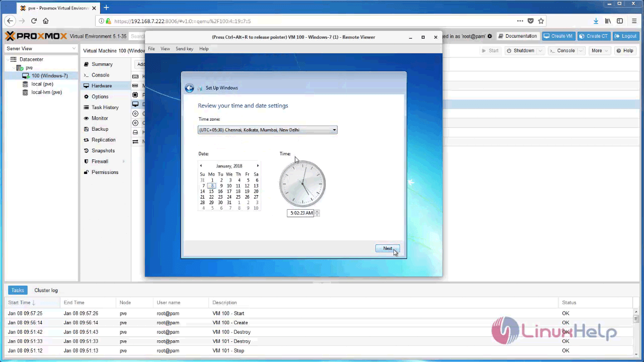Viewport: 644px width, 362px height.
Task: Click the Create CT button
Action: click(x=593, y=36)
